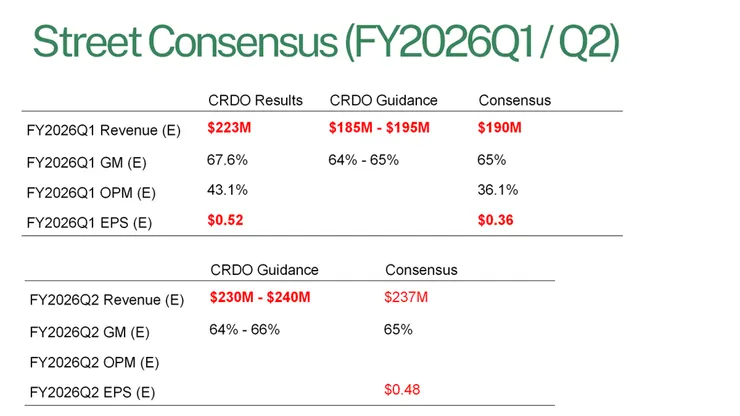
Task: Click the Street Consensus slide title
Action: pos(326,41)
